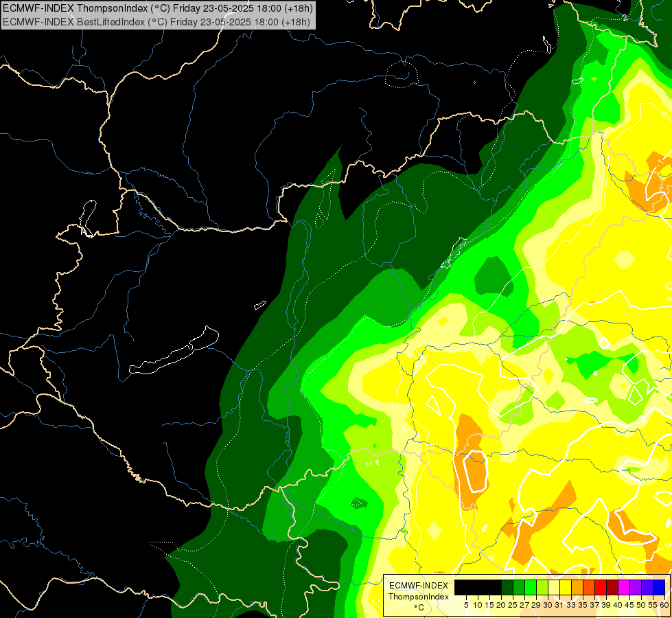Select the blue 55-60 legend swatch
This screenshot has width=672, height=618.
(x=659, y=587)
